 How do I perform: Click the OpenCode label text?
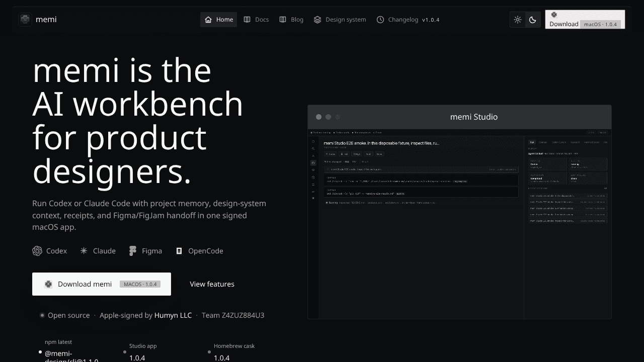click(x=206, y=251)
